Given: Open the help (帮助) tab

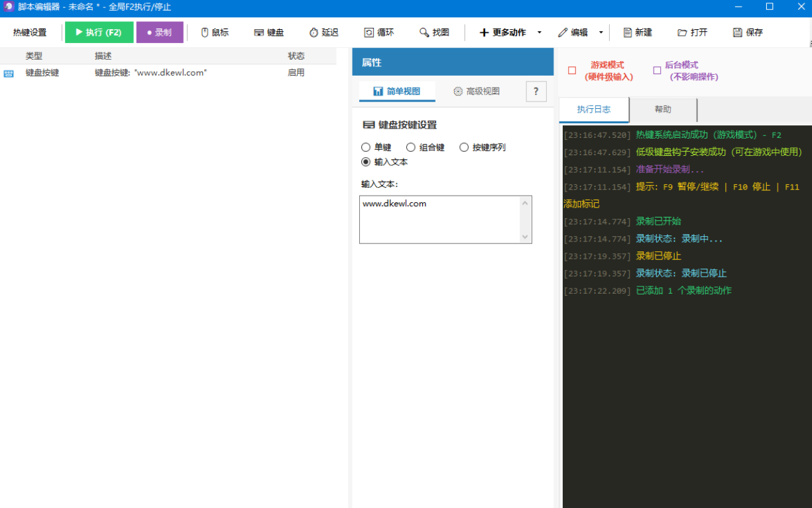Looking at the screenshot, I should tap(662, 109).
